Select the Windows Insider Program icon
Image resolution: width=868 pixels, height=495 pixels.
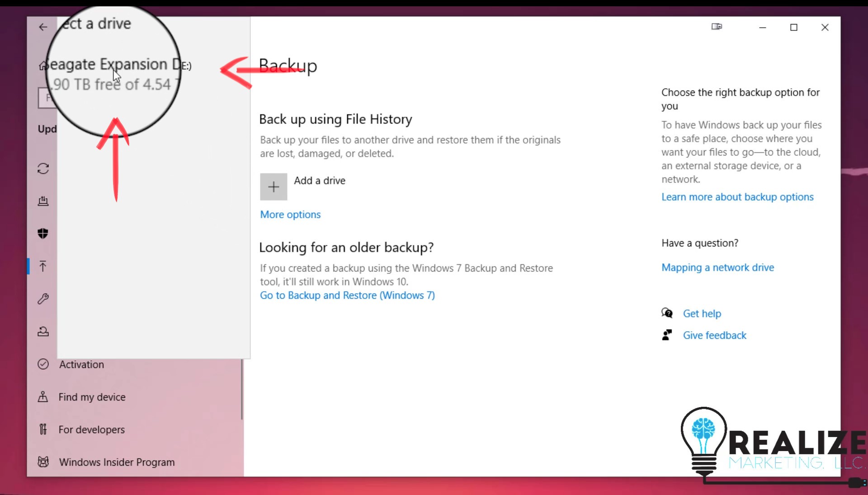(43, 462)
